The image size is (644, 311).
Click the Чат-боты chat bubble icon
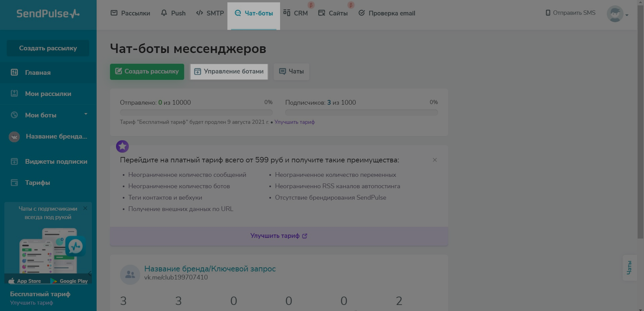pyautogui.click(x=238, y=13)
